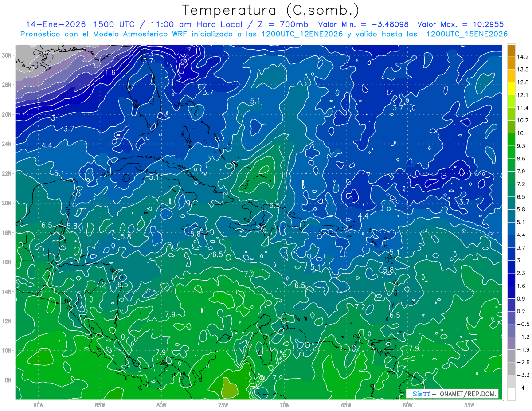Screen dimensions: 532x411
Task: Click the 14N latitude axis label
Action: coord(8,292)
